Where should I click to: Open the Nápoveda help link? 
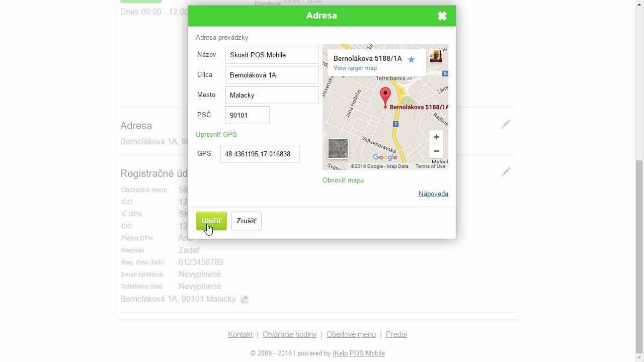click(x=433, y=194)
